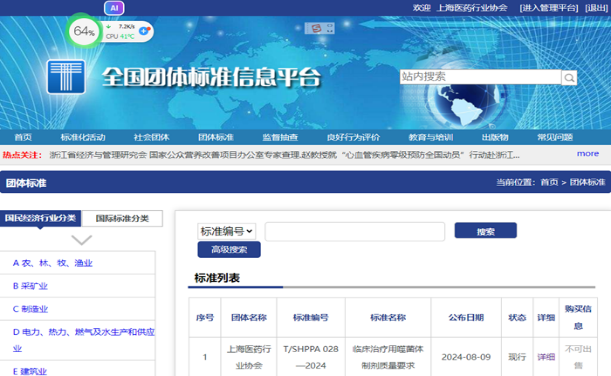Open 高级搜索 advanced search
This screenshot has width=611, height=376.
(229, 249)
